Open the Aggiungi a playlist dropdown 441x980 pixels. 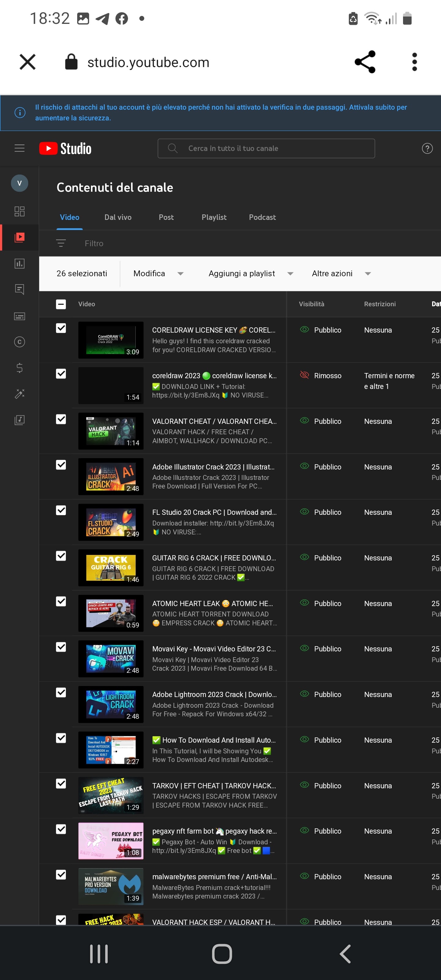pyautogui.click(x=251, y=273)
